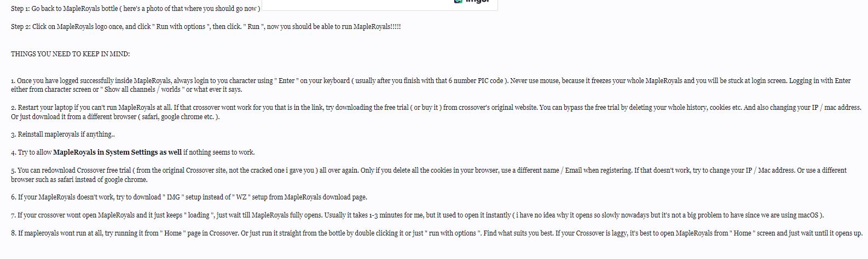Screen dimensions: 868x259
Task: Click tip 6 about the IMG setup
Action: 189,197
